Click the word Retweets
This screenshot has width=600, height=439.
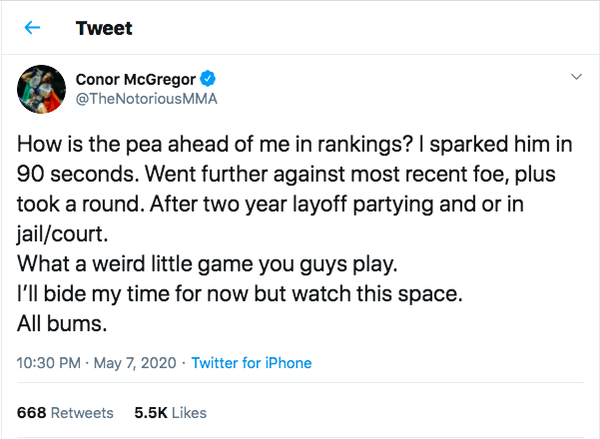click(x=82, y=412)
